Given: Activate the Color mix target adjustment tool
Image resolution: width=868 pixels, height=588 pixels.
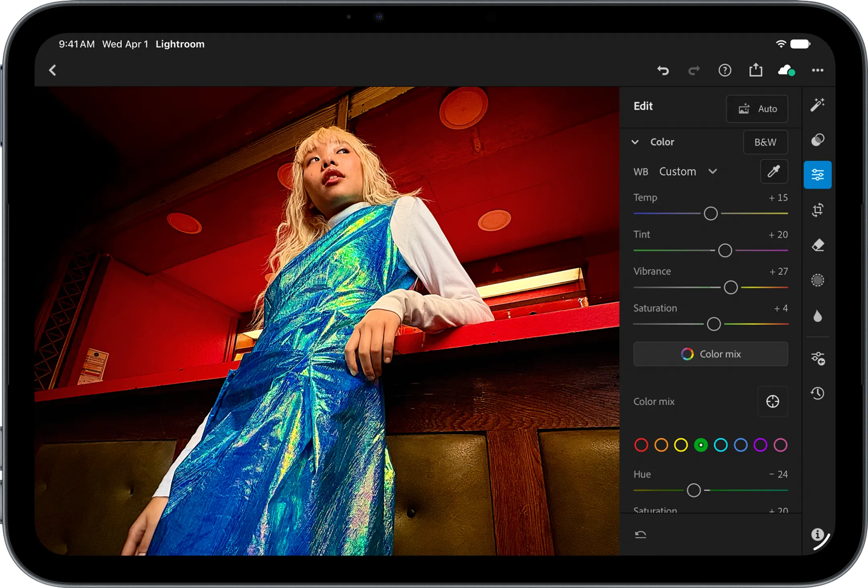Looking at the screenshot, I should pos(772,401).
